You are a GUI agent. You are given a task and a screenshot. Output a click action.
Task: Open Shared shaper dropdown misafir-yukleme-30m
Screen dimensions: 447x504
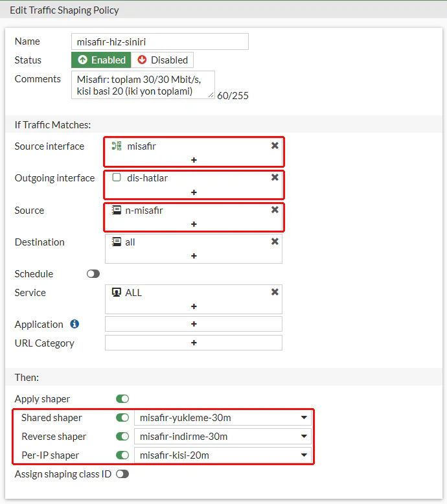[223, 418]
